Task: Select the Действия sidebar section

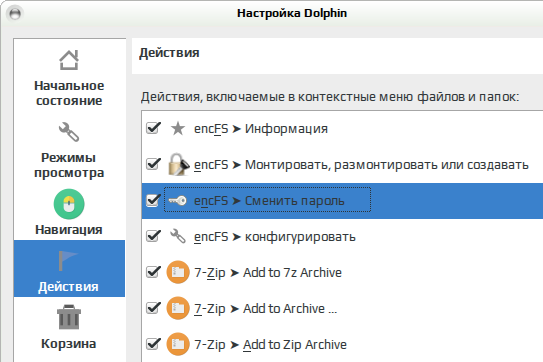Action: (69, 268)
